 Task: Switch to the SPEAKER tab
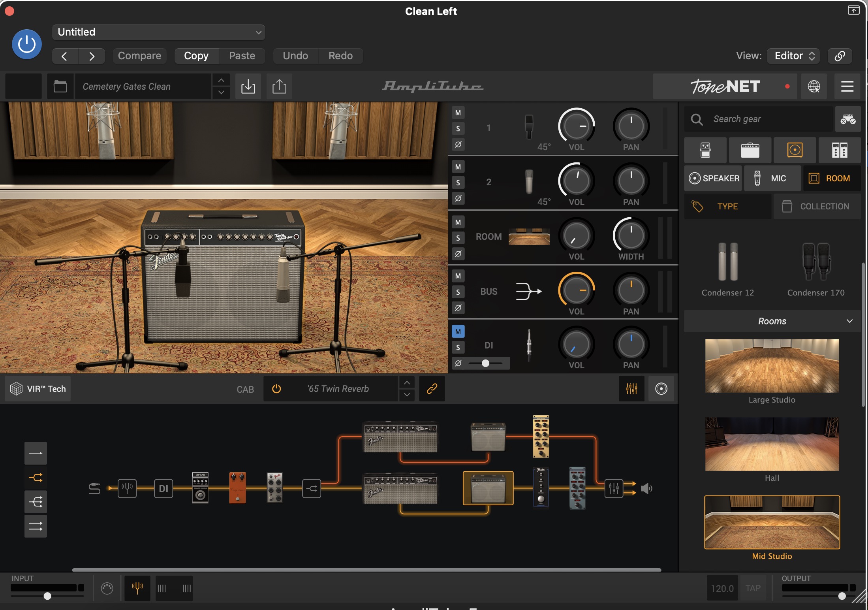[714, 178]
